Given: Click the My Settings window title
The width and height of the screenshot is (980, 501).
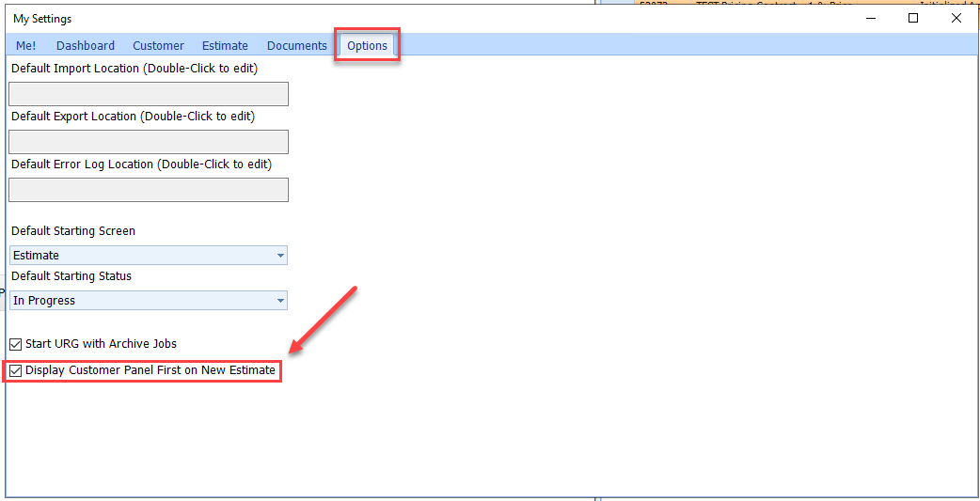Looking at the screenshot, I should [x=42, y=19].
